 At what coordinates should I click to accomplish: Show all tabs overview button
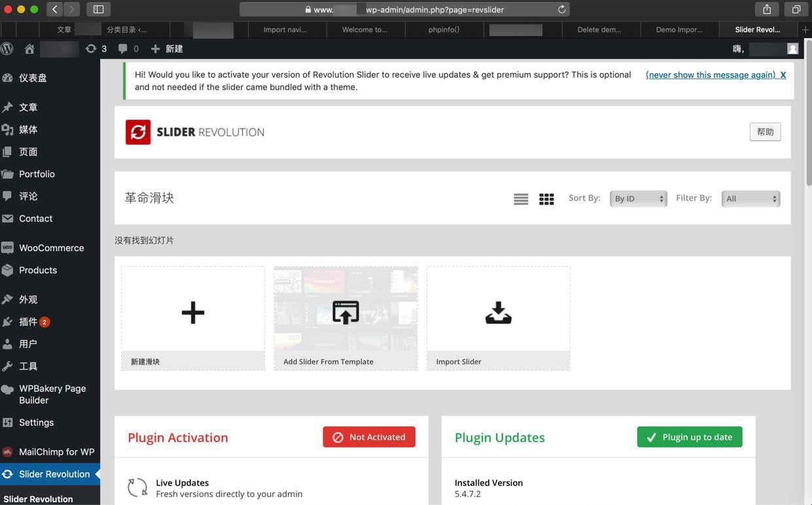(x=796, y=9)
